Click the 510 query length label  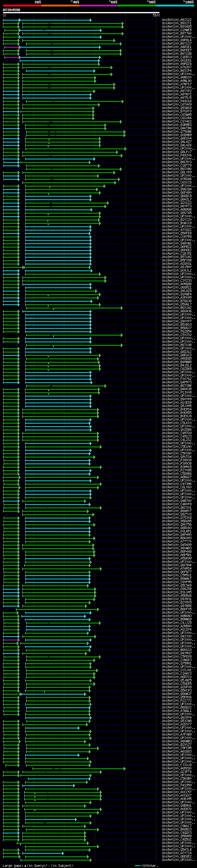point(155,15)
